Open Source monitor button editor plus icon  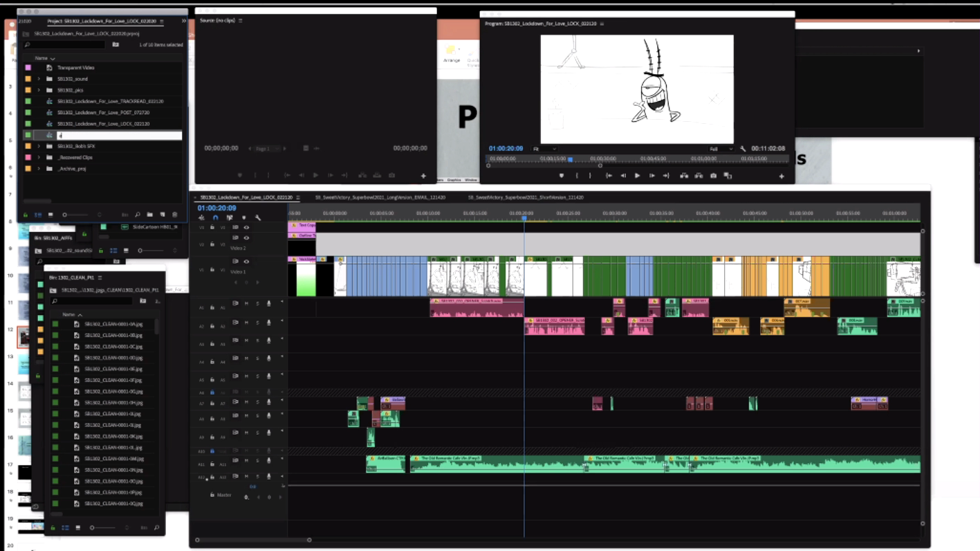click(x=423, y=176)
